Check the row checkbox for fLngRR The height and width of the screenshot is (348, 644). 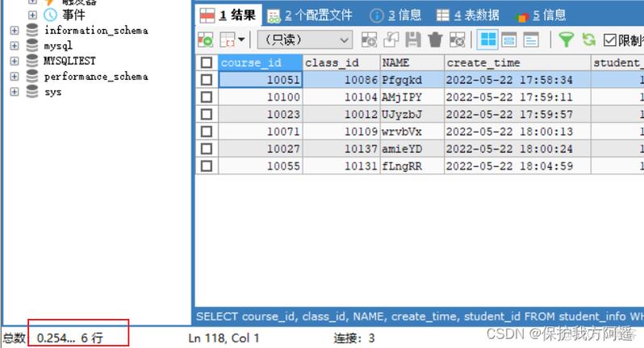click(207, 166)
